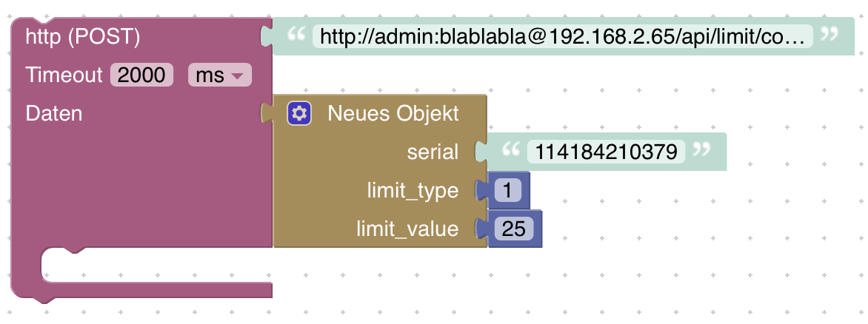
Task: Edit the limit_value number 25
Action: (513, 229)
